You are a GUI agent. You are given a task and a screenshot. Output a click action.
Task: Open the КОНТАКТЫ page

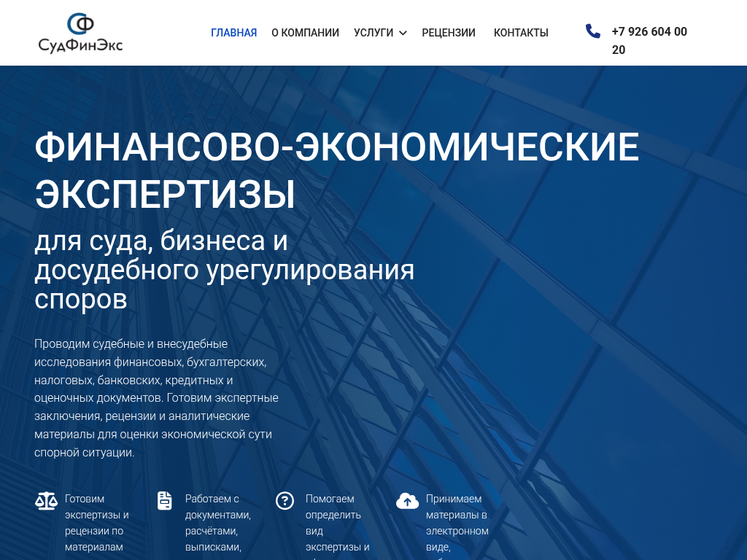pyautogui.click(x=521, y=33)
